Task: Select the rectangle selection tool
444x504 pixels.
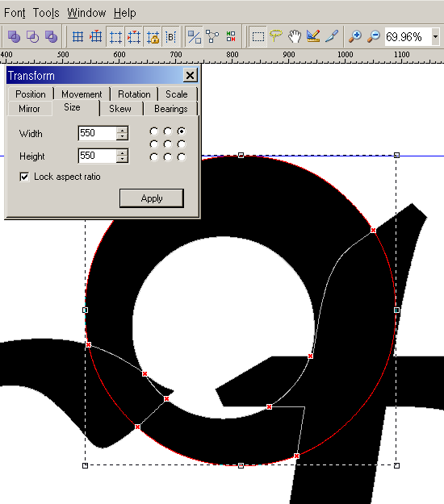Action: coord(258,36)
